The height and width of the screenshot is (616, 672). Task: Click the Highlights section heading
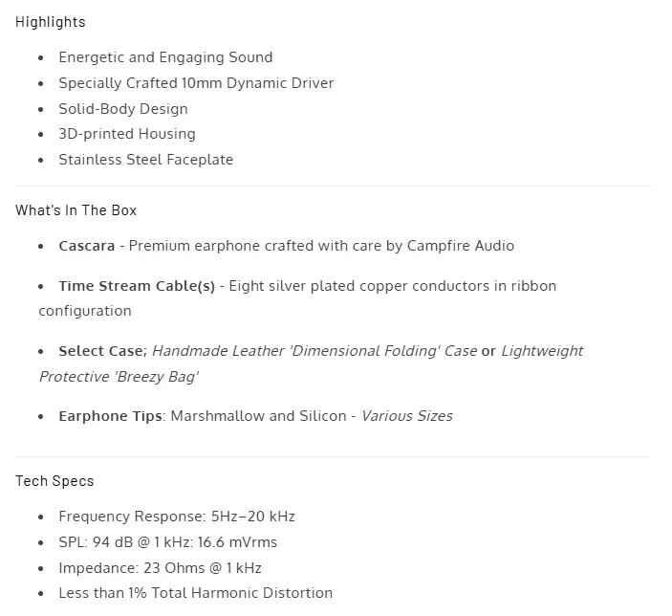[51, 22]
